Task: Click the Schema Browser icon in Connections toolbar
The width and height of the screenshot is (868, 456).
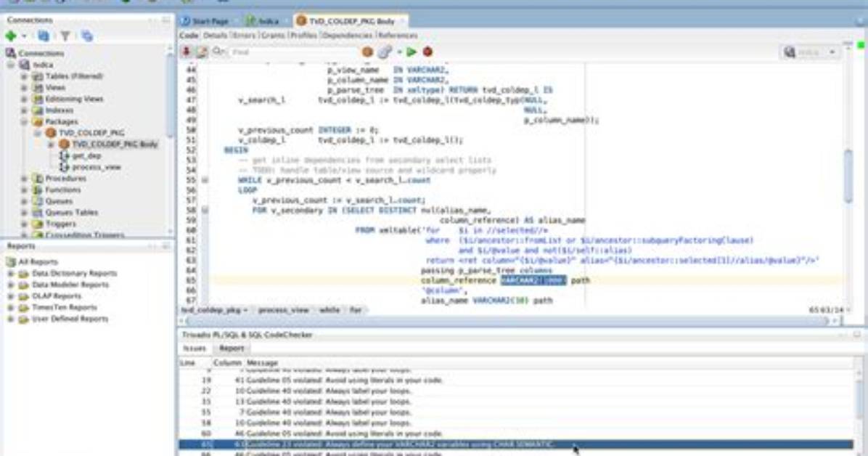Action: pos(87,36)
